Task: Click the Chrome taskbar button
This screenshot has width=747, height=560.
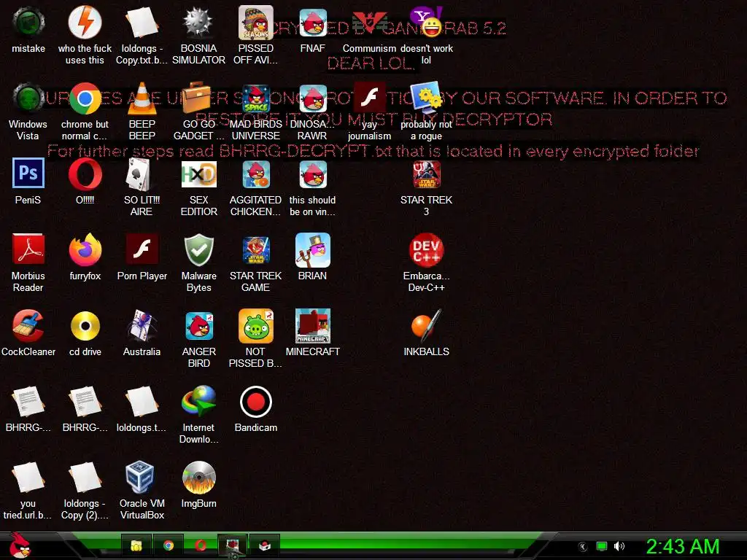Action: click(169, 545)
